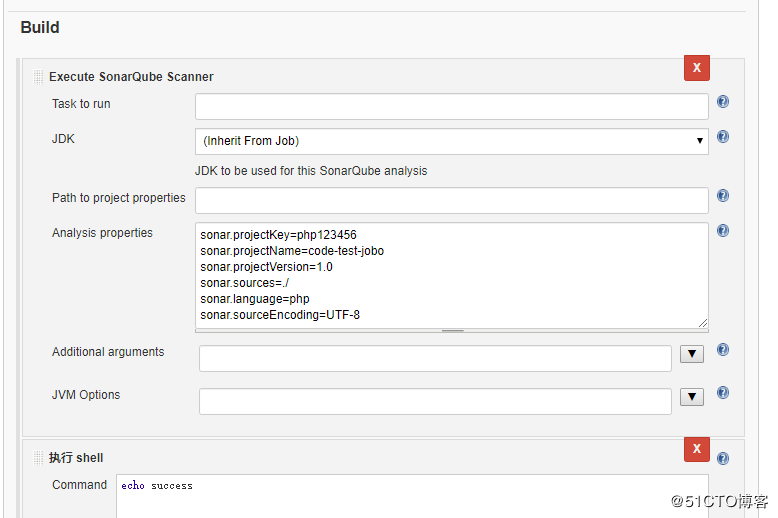Click the Additional arguments input field
This screenshot has height=518, width=778.
point(435,358)
